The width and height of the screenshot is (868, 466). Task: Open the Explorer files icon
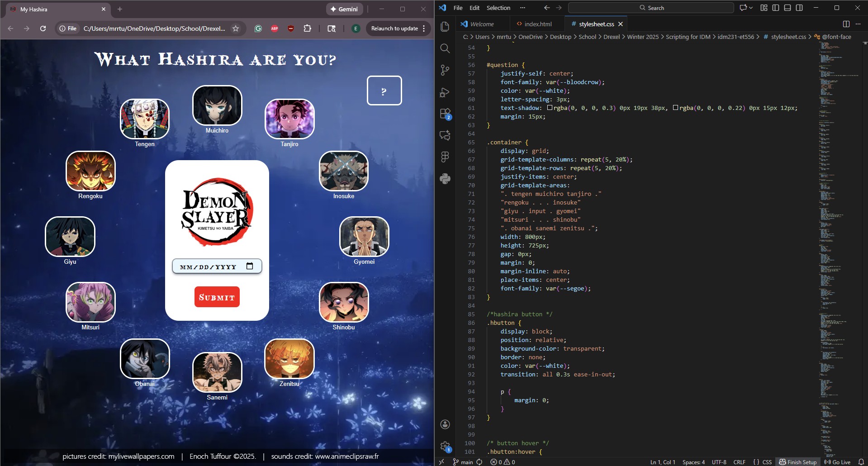(445, 27)
